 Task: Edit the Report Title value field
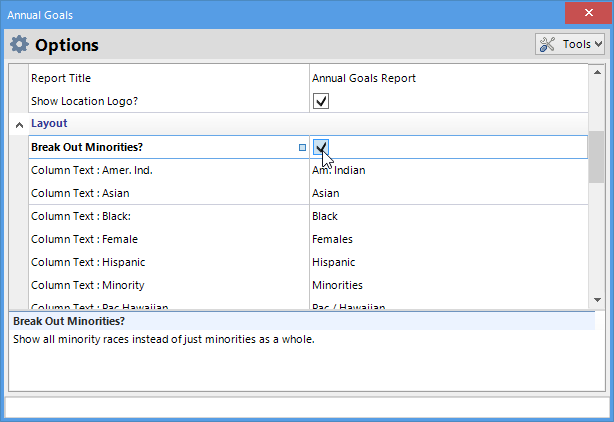tap(448, 78)
